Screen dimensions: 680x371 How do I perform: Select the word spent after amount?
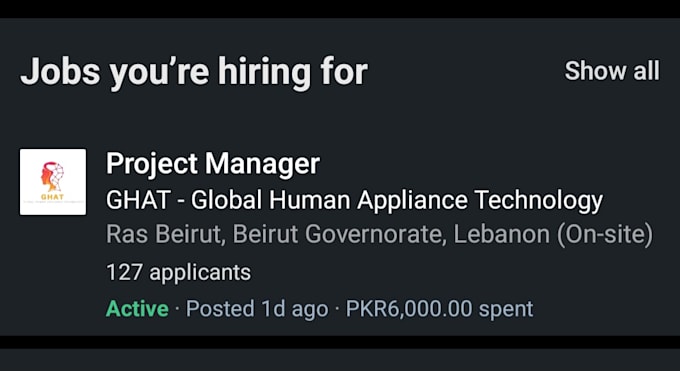click(x=506, y=310)
